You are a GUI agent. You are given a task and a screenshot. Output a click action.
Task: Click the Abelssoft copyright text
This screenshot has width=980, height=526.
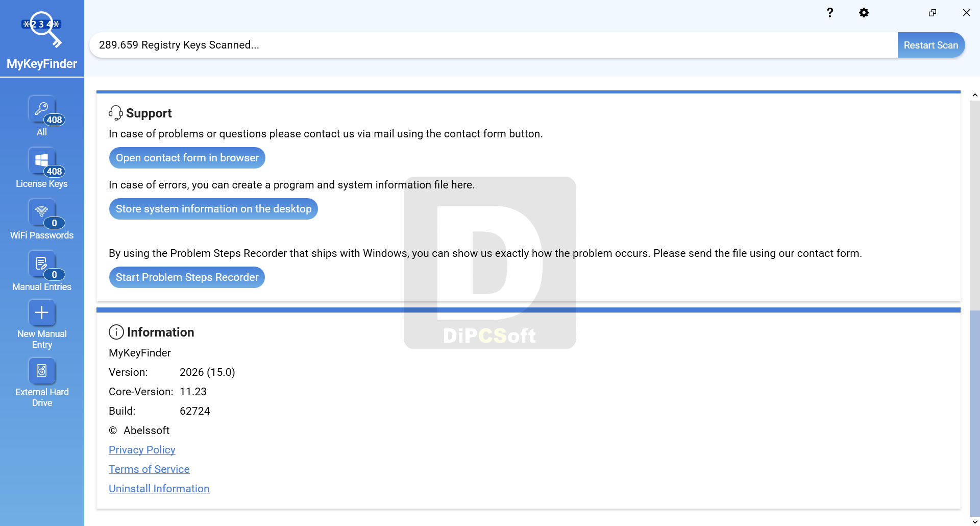pyautogui.click(x=139, y=431)
